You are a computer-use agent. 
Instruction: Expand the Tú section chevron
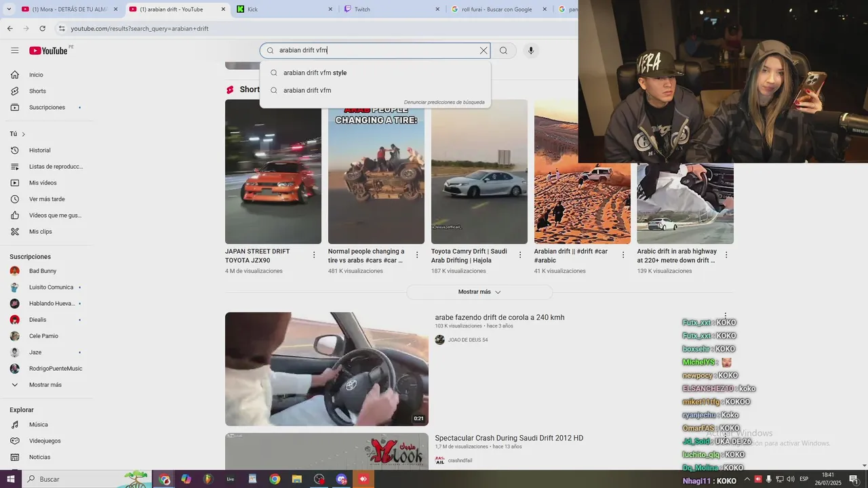click(x=24, y=134)
